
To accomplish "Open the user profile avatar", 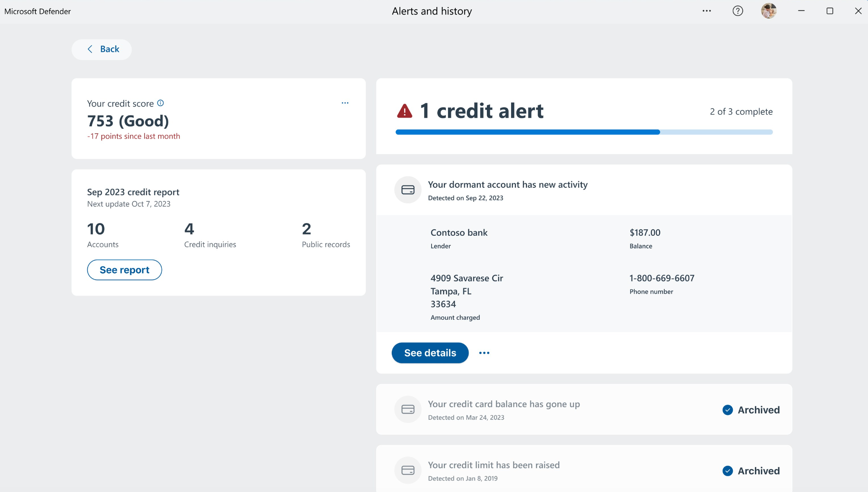I will pyautogui.click(x=769, y=11).
